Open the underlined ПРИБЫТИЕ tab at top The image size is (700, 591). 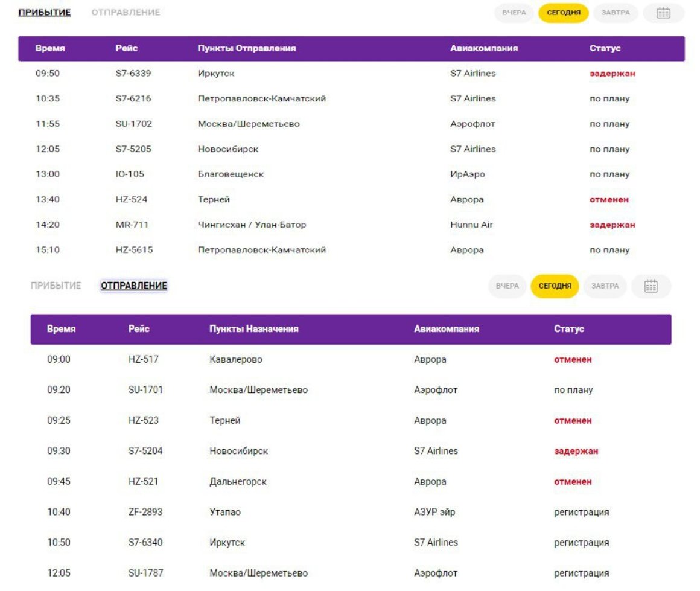[44, 13]
